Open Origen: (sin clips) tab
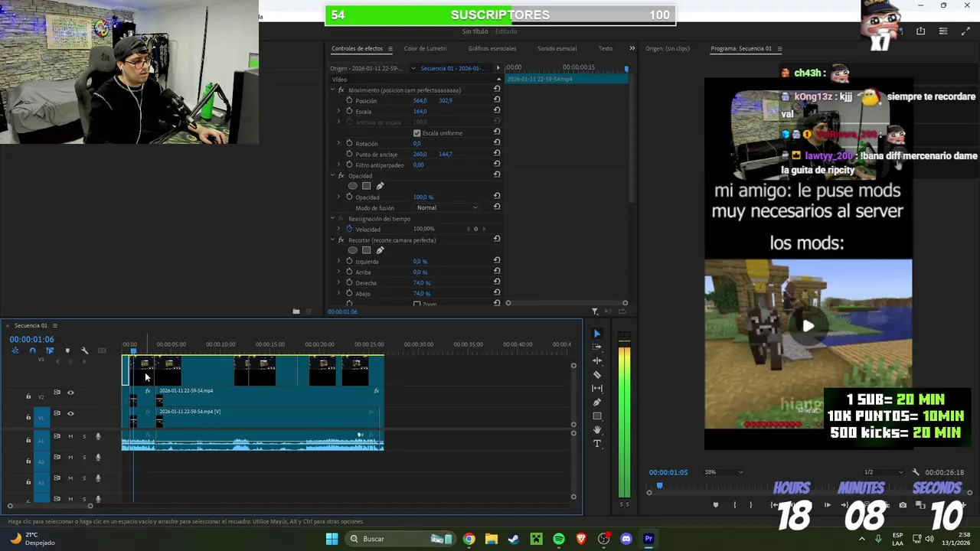Screen dimensions: 980x551 pos(668,48)
